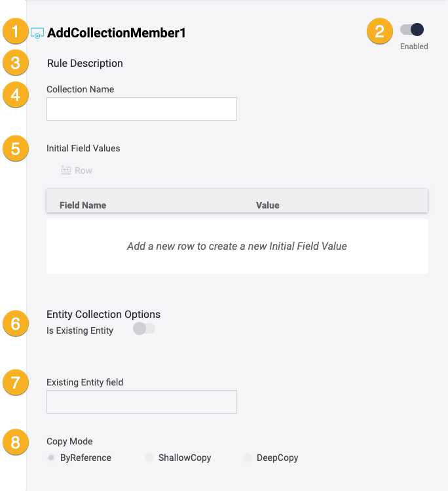Click the number 4 callout badge

[16, 95]
